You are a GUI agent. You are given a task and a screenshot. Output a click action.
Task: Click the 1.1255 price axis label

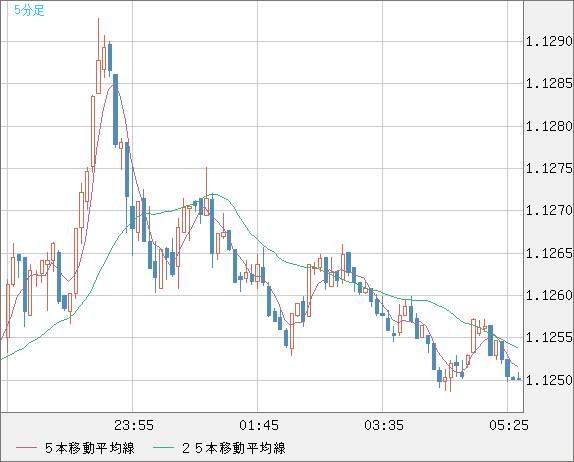pos(549,337)
